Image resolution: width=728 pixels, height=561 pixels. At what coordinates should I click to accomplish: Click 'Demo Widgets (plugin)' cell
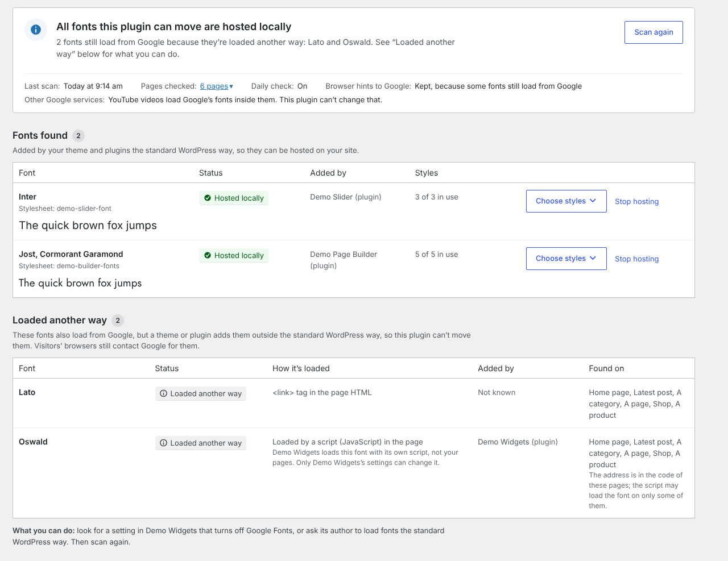pyautogui.click(x=518, y=442)
